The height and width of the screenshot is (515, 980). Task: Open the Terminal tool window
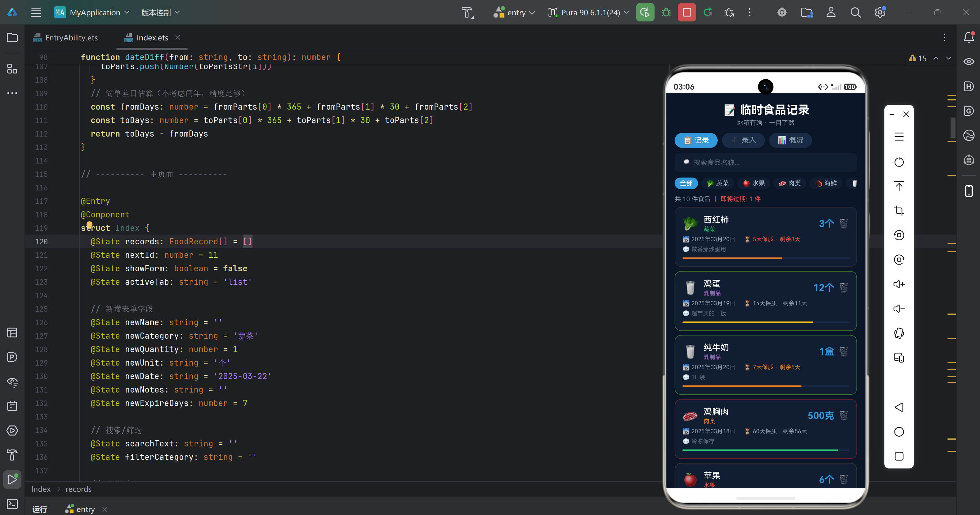click(x=12, y=504)
